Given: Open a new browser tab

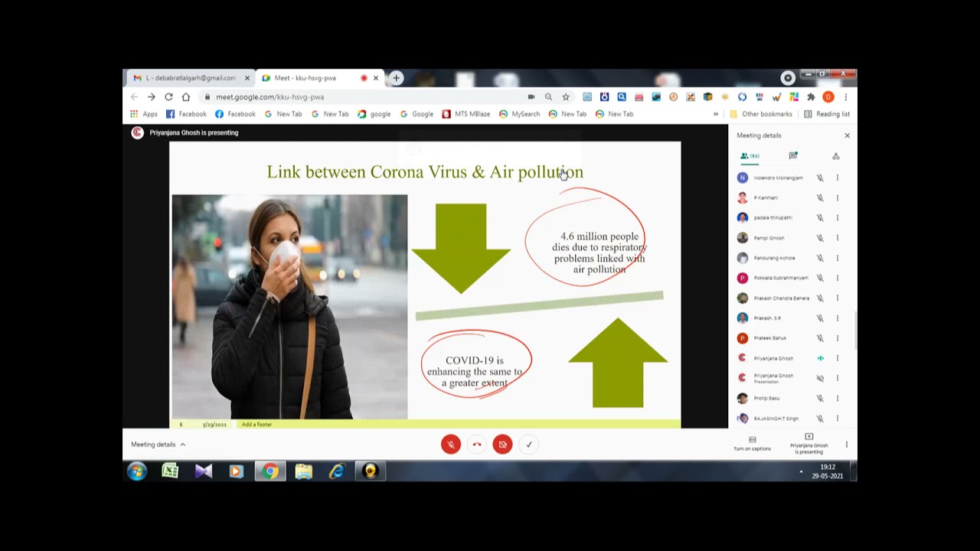Looking at the screenshot, I should pos(396,78).
